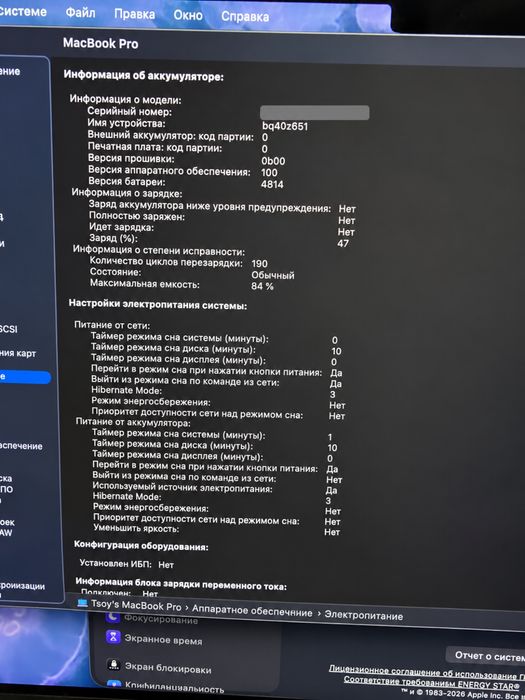Select the SCSI item in the sidebar
Viewport: 525px width, 700px height.
9,329
